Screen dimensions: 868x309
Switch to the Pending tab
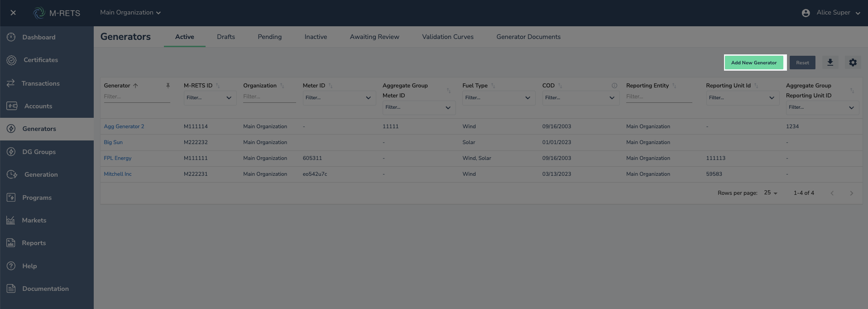click(x=270, y=37)
